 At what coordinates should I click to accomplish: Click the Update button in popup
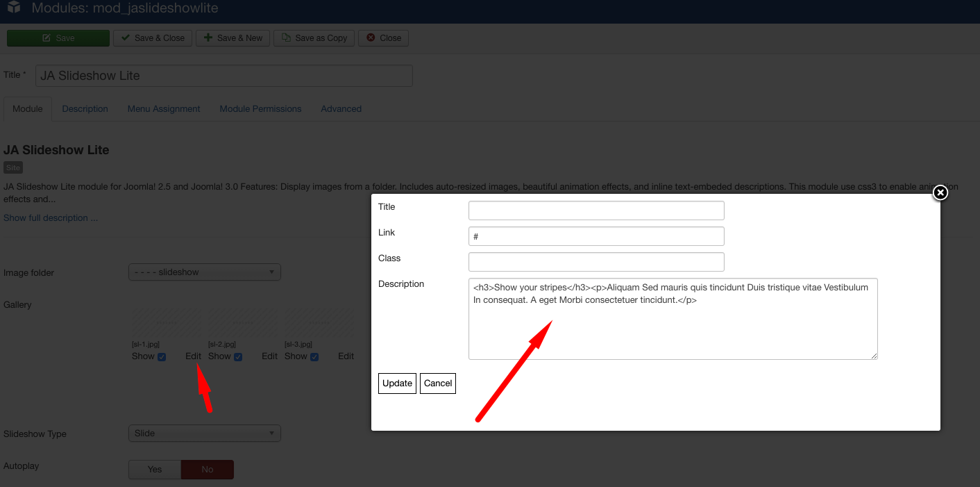click(x=397, y=383)
